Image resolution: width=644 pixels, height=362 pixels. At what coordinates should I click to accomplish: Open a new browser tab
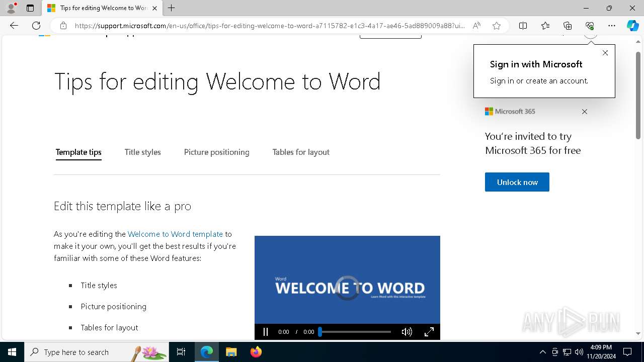coord(172,8)
